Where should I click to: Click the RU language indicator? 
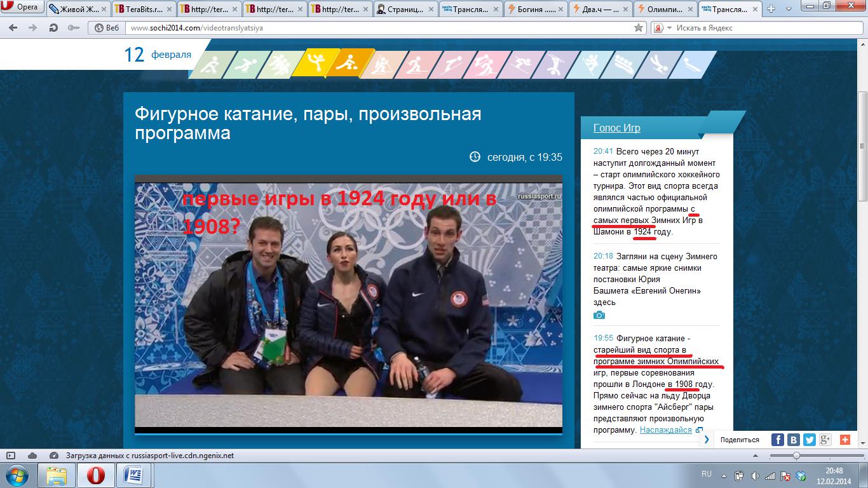706,474
